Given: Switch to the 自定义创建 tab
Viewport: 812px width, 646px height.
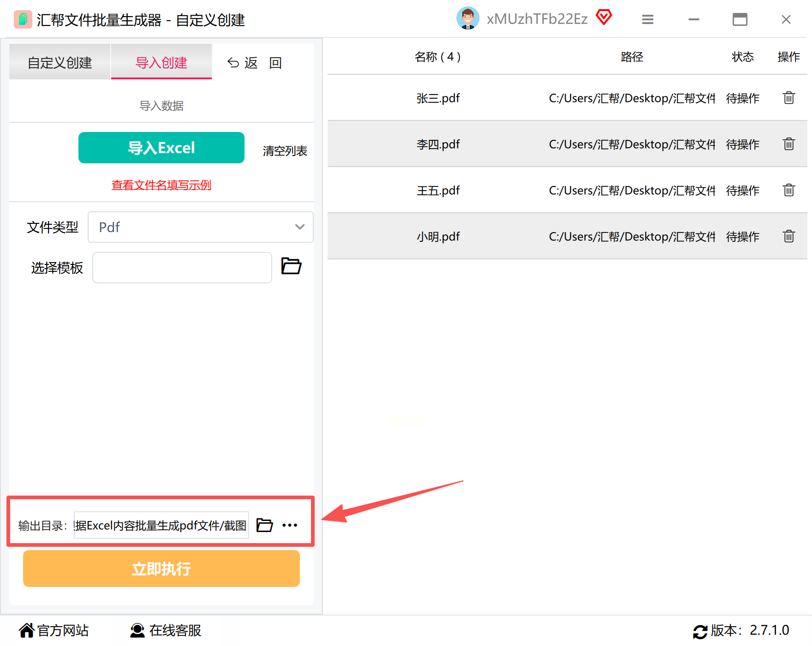Looking at the screenshot, I should tap(60, 62).
